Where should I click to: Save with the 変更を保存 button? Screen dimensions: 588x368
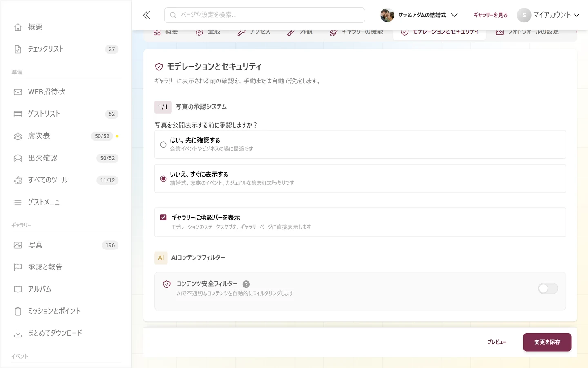547,342
